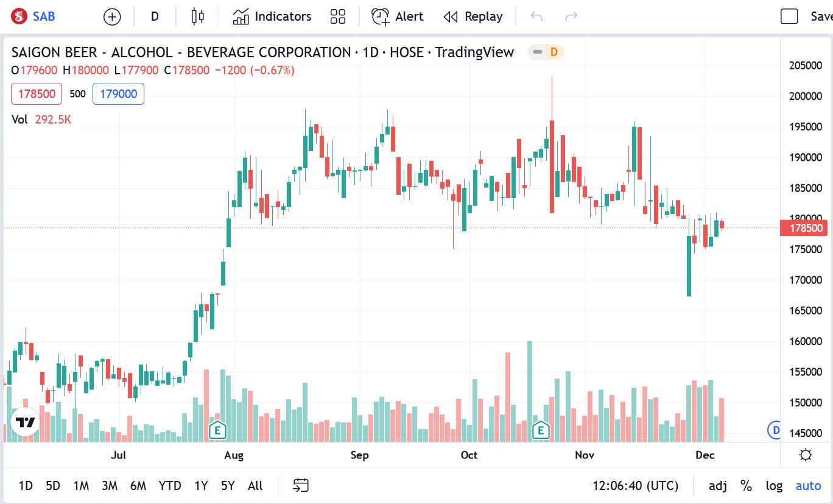
Task: Open the candlestick chart style icon
Action: tap(197, 16)
